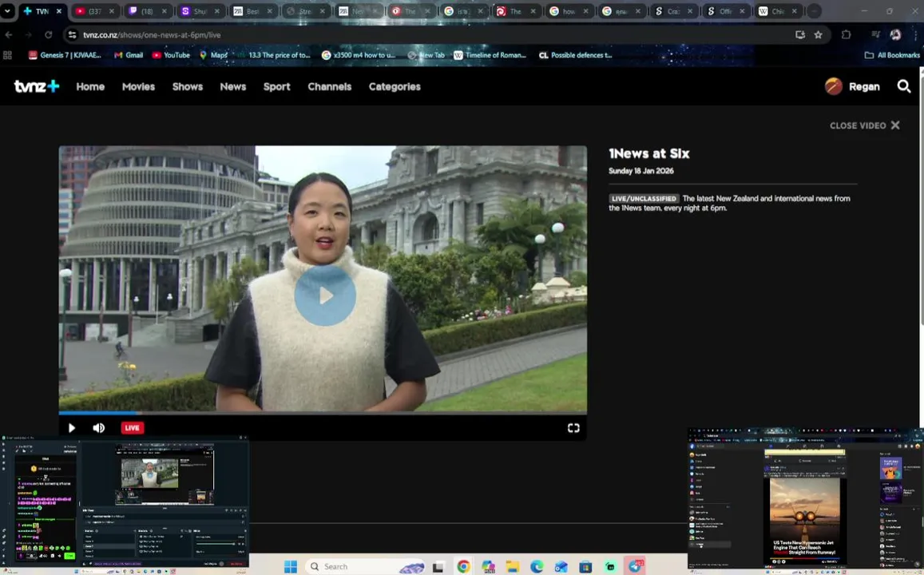Screen dimensions: 924x575
Task: Open a new browser tab with the plus button
Action: click(x=814, y=11)
